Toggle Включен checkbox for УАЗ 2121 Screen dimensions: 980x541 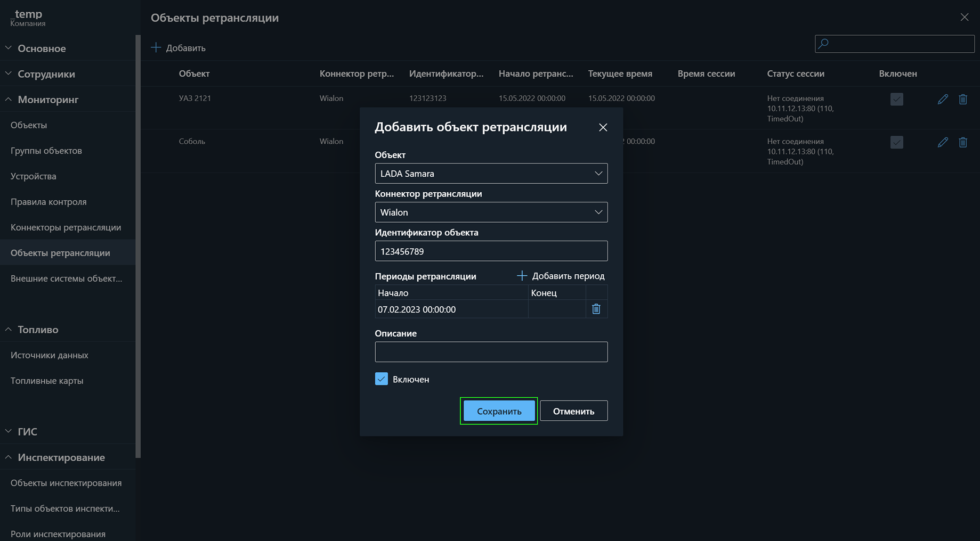pyautogui.click(x=896, y=99)
